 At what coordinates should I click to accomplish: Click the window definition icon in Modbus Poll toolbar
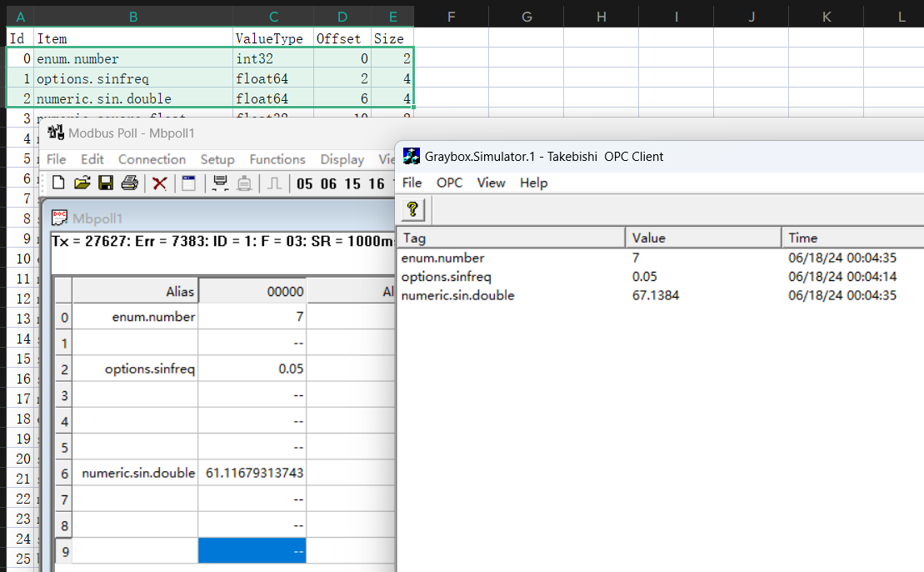[x=188, y=183]
